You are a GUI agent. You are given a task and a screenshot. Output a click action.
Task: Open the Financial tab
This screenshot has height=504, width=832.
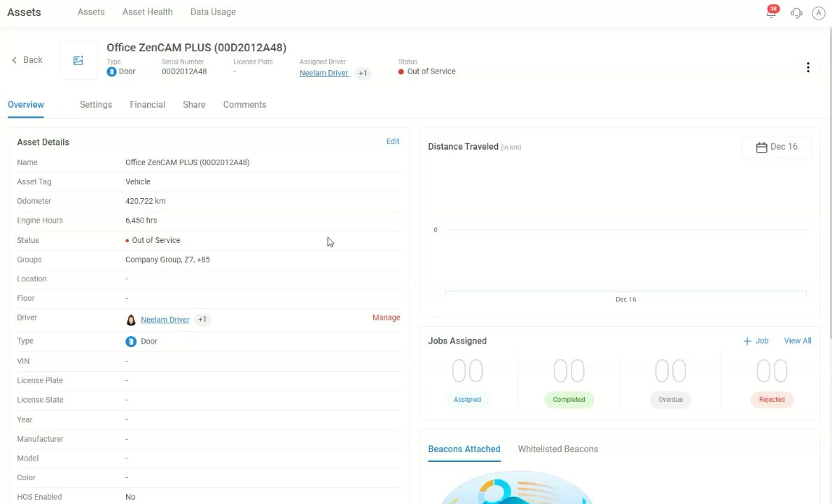coord(148,104)
